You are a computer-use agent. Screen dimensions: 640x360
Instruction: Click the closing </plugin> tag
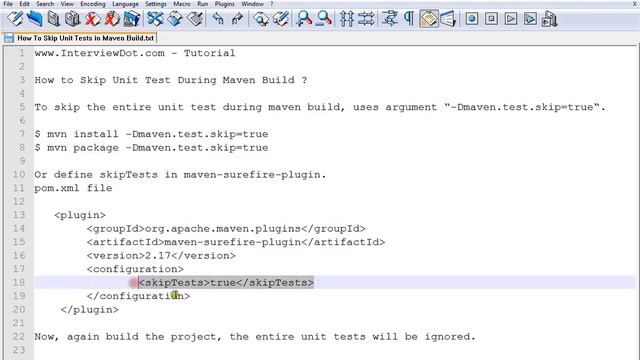(90, 309)
